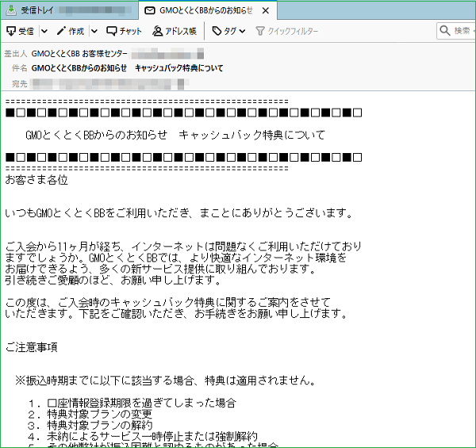Open the タグ (Tag) dropdown
The height and width of the screenshot is (448, 476).
(x=228, y=31)
